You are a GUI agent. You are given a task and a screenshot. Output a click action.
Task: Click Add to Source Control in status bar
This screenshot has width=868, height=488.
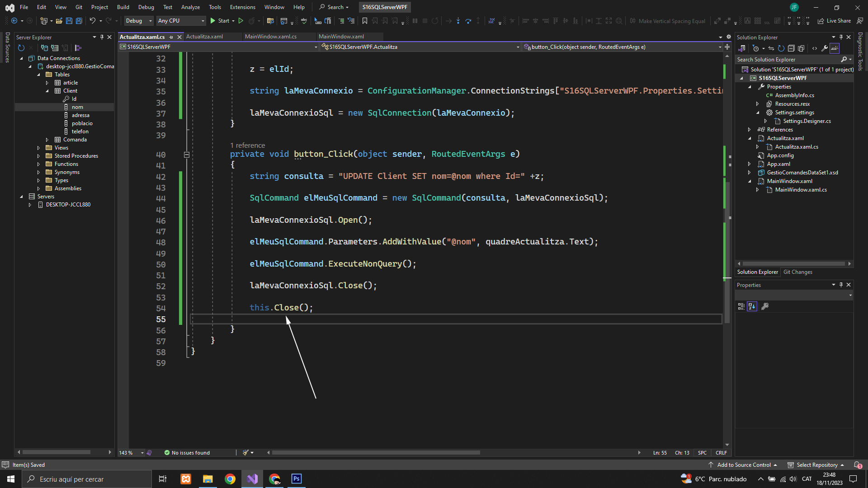[x=743, y=465]
